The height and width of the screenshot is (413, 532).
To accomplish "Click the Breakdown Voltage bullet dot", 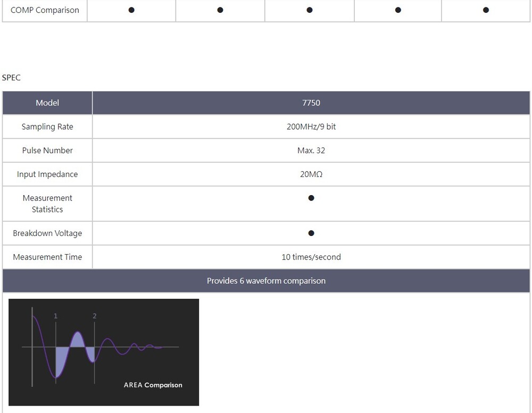I will (x=311, y=233).
